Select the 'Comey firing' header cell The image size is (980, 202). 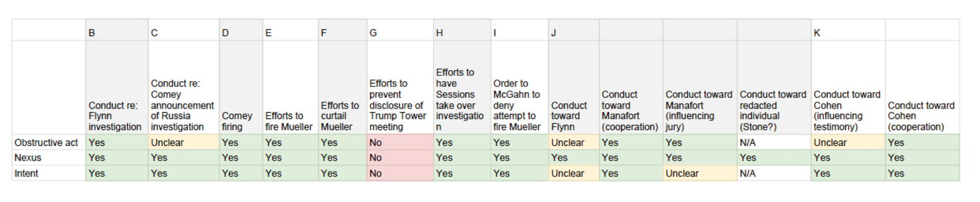pyautogui.click(x=241, y=88)
